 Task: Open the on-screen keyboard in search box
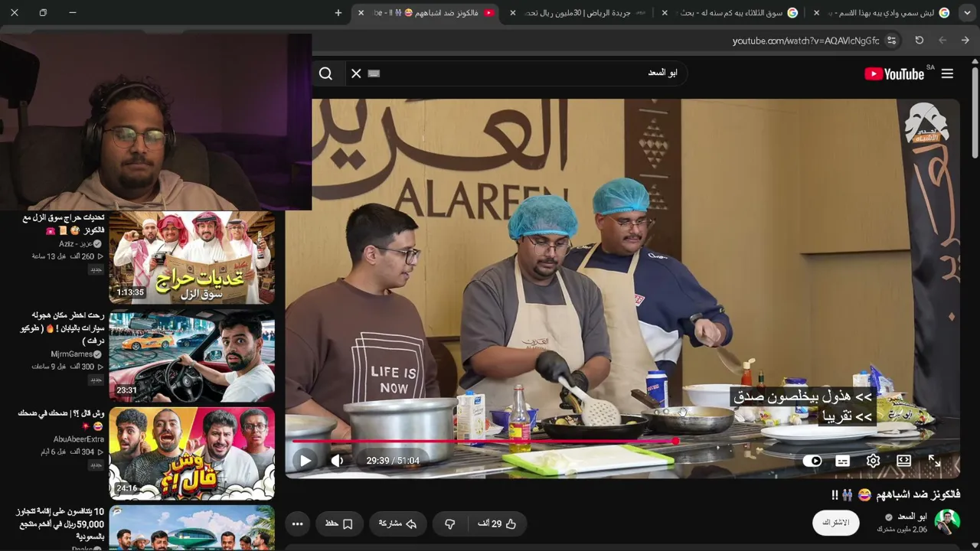374,73
